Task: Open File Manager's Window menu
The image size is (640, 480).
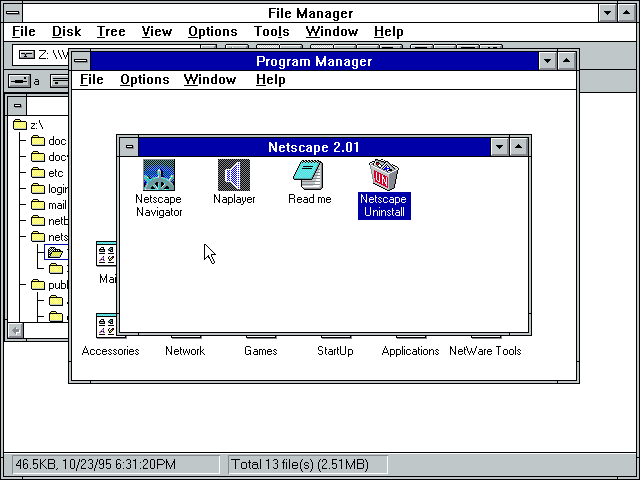Action: 331,31
